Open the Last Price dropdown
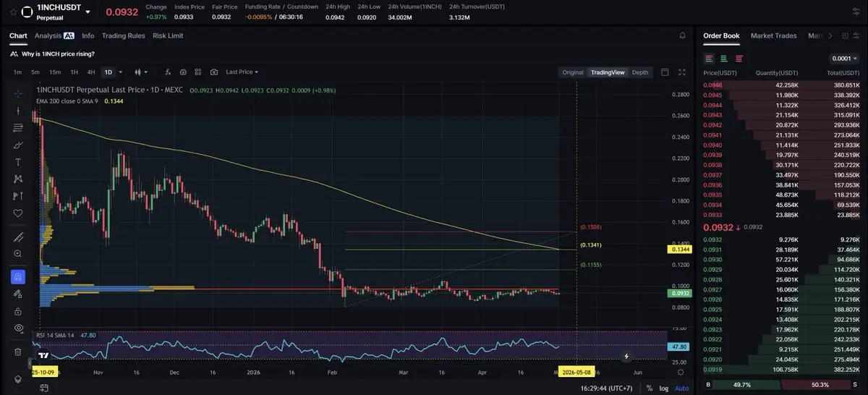Viewport: 868px width, 395px height. [242, 72]
